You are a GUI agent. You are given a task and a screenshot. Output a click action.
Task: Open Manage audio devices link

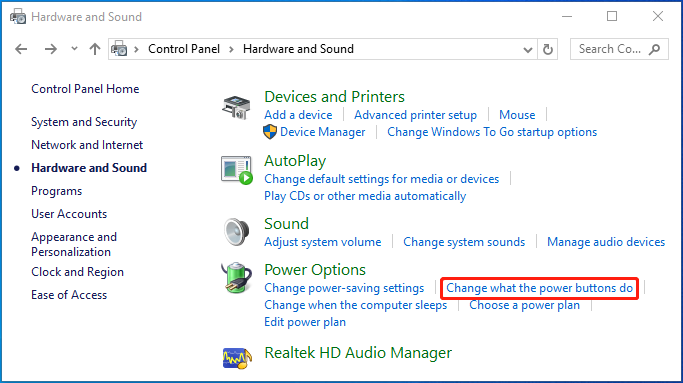tap(606, 242)
